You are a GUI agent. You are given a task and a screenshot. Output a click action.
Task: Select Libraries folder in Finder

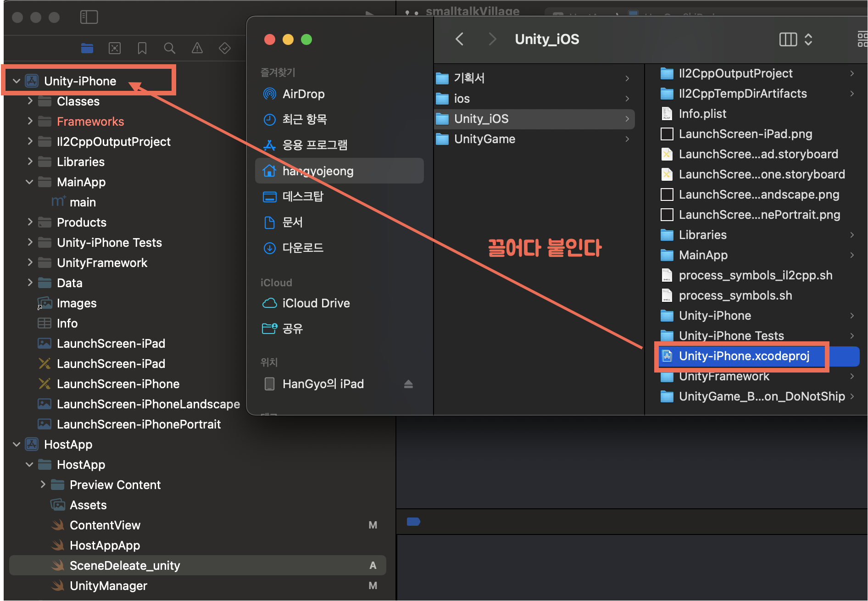[758, 235]
